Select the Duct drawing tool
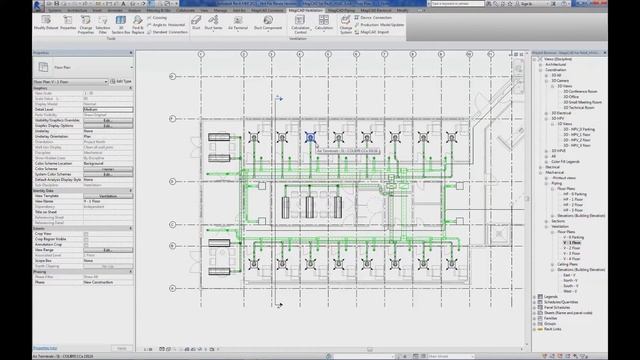 pyautogui.click(x=196, y=23)
